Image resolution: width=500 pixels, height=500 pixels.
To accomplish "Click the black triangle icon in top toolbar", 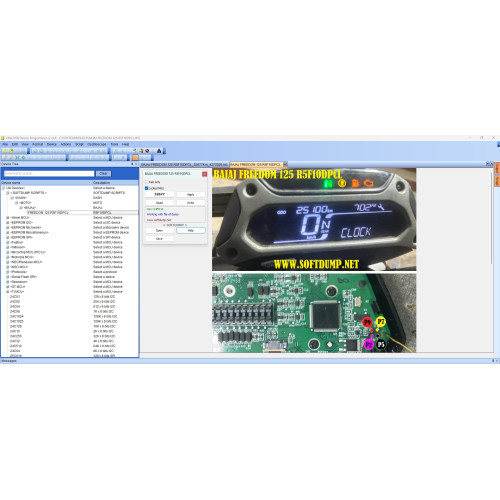I will [159, 151].
